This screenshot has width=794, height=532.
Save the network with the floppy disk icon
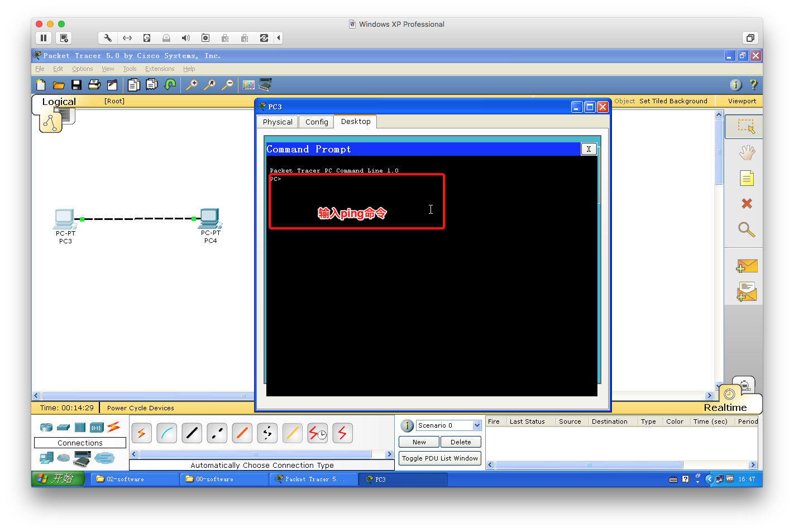[76, 85]
